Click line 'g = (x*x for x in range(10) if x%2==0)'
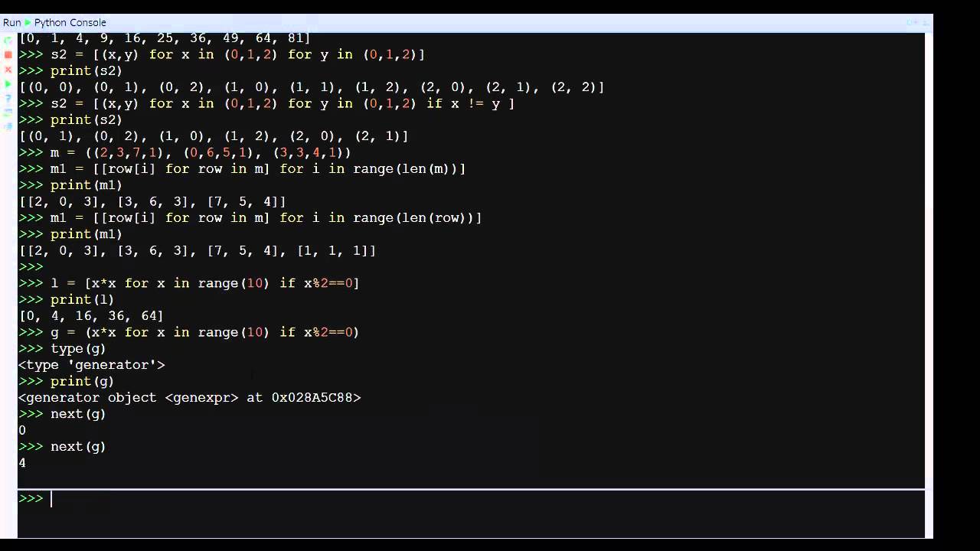The height and width of the screenshot is (551, 980). (205, 332)
